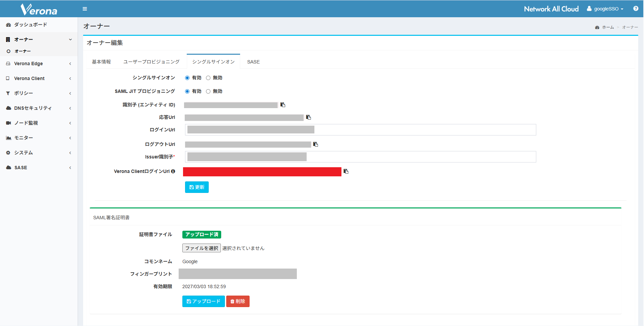
Task: Copy the ログアウトUrl with clipboard icon
Action: click(316, 144)
